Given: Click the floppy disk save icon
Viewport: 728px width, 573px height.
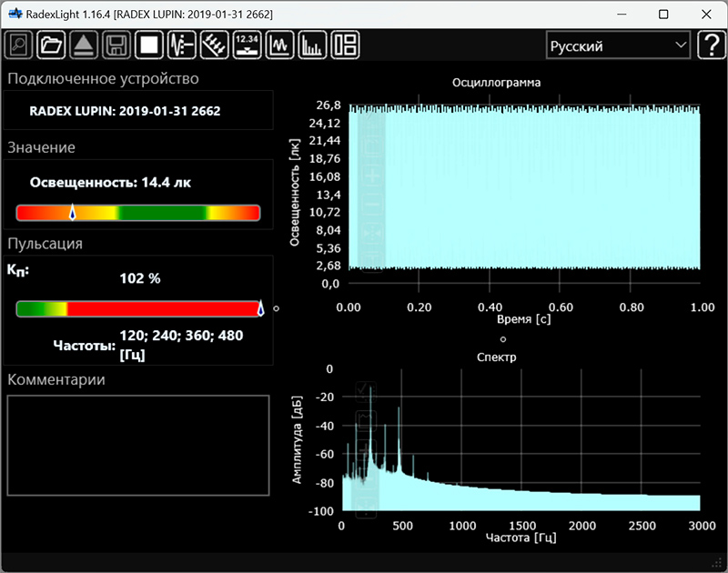Looking at the screenshot, I should tap(116, 45).
